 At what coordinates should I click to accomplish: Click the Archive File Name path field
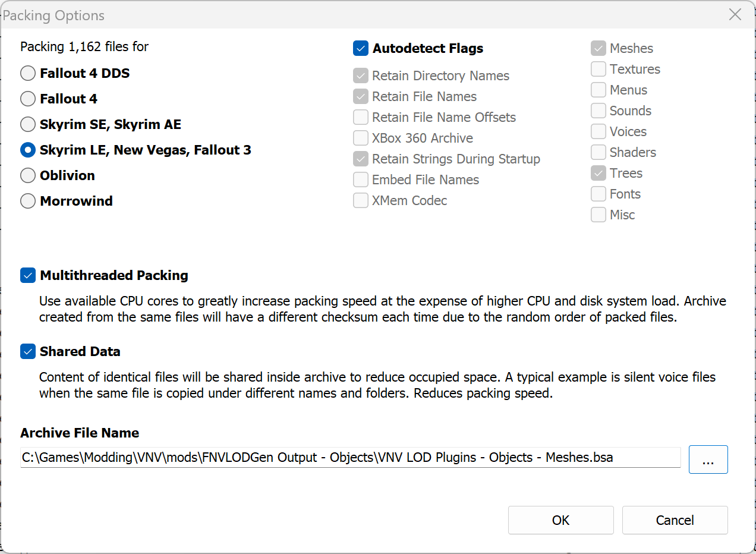(350, 458)
